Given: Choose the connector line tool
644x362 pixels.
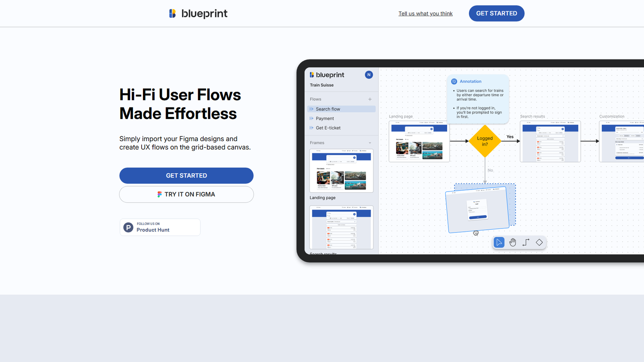Looking at the screenshot, I should [x=526, y=243].
